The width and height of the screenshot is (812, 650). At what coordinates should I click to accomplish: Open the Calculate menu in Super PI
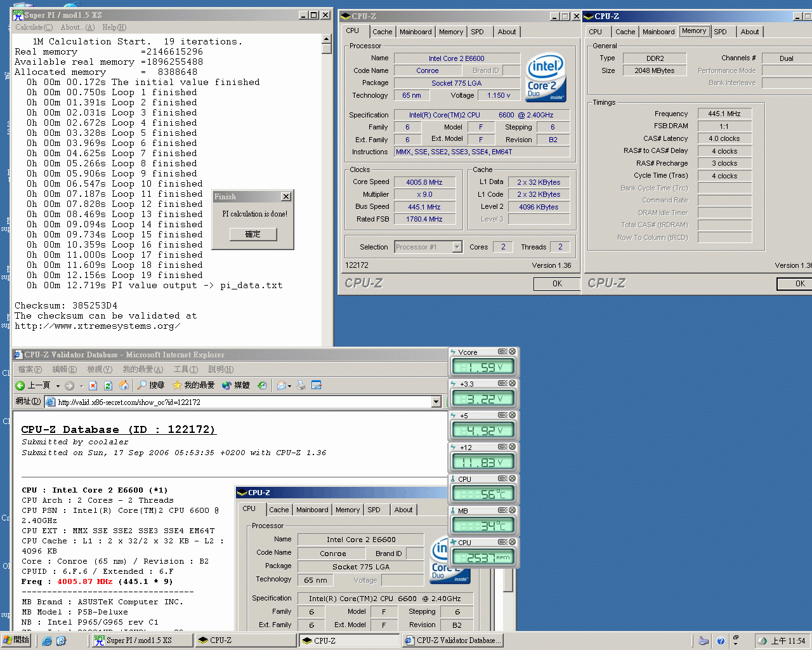coord(34,27)
